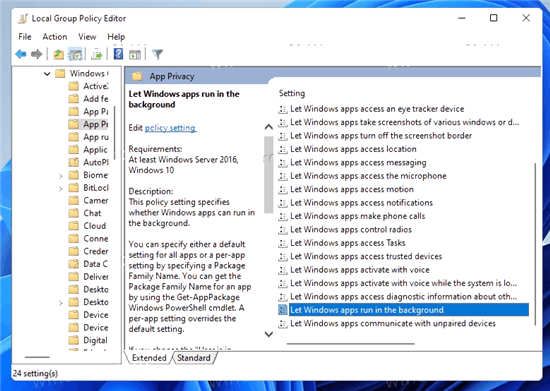Switch to the Extended tab
This screenshot has height=391, width=550.
click(x=149, y=358)
